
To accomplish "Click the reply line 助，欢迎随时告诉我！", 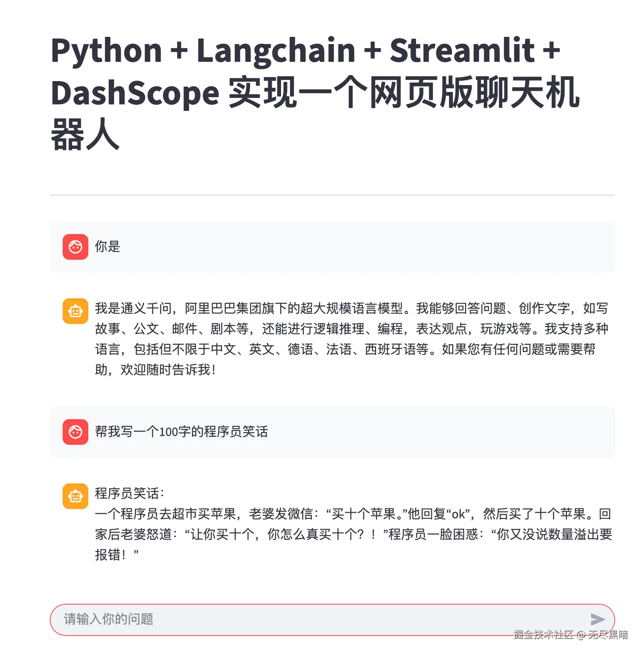I will click(156, 369).
